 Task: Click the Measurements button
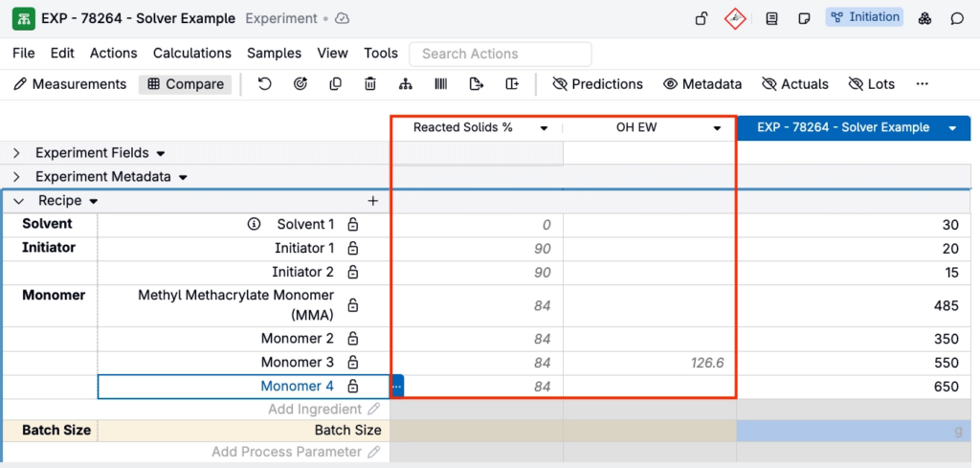point(70,84)
